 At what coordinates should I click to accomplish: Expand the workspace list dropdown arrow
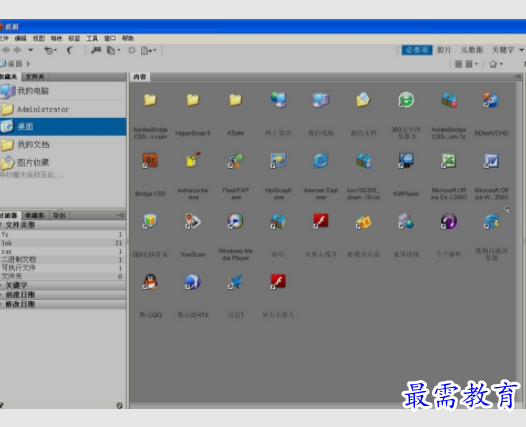coord(521,50)
